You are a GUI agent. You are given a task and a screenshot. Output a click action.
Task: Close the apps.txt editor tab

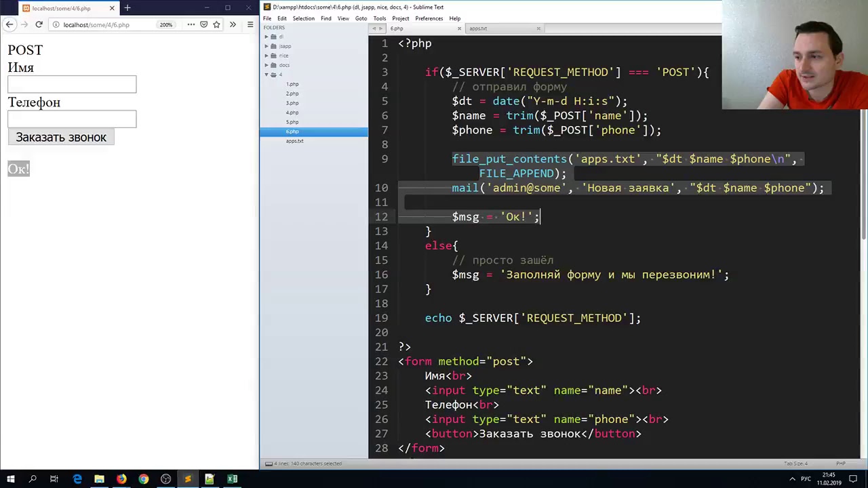538,28
